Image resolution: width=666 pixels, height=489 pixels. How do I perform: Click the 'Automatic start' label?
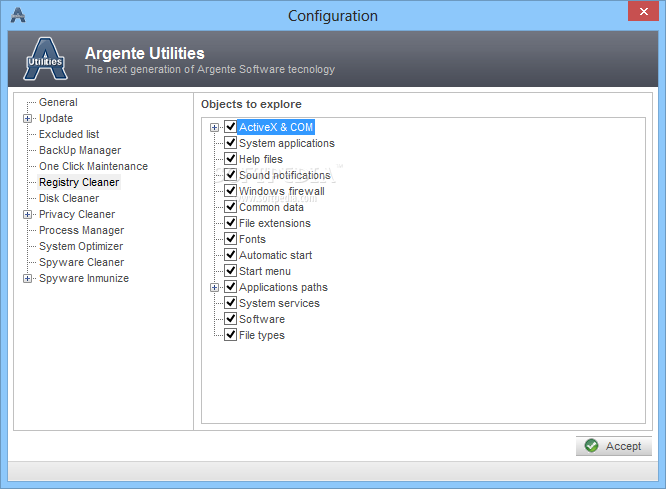pyautogui.click(x=276, y=255)
